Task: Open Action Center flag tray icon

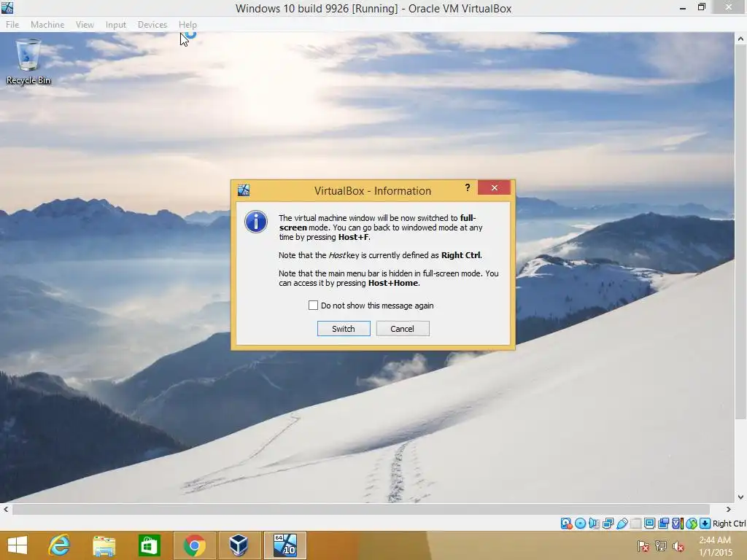Action: [x=643, y=545]
